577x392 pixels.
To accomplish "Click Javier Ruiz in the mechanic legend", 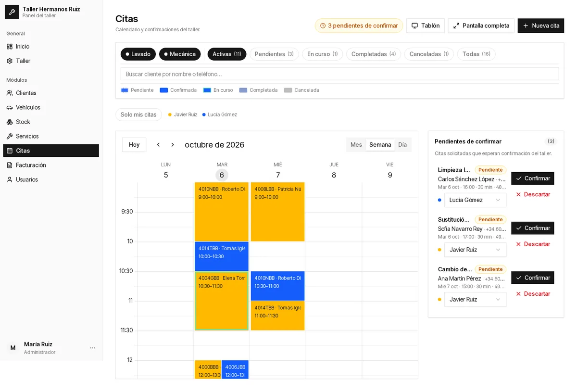I will pyautogui.click(x=183, y=114).
